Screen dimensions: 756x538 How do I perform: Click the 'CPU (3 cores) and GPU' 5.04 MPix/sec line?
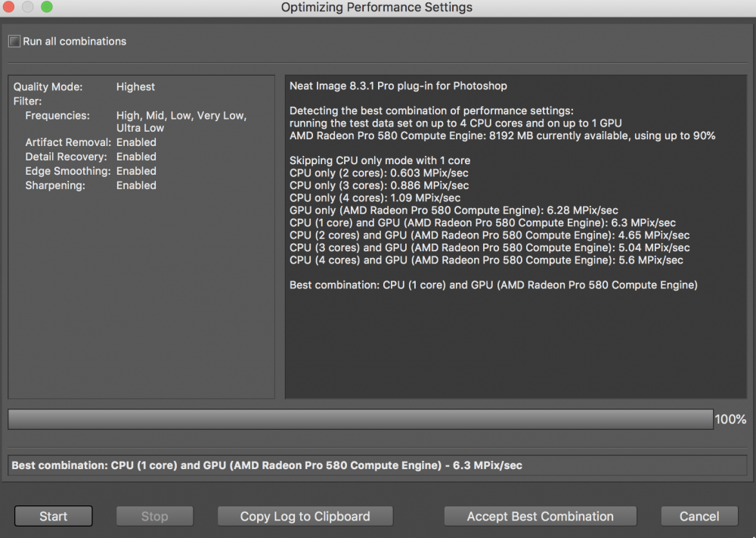tap(489, 248)
